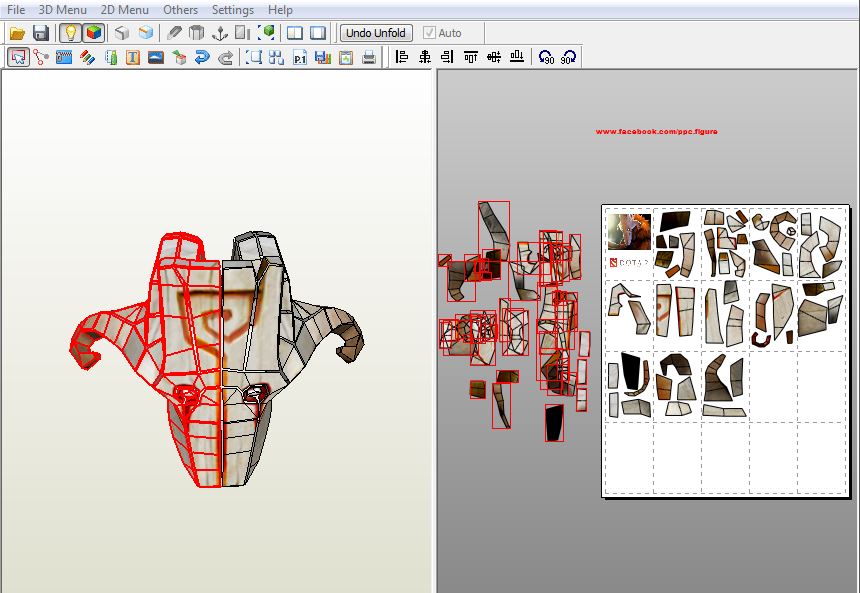This screenshot has width=860, height=593.
Task: Click the DOTA 2 logo on pattern page
Action: tap(629, 263)
